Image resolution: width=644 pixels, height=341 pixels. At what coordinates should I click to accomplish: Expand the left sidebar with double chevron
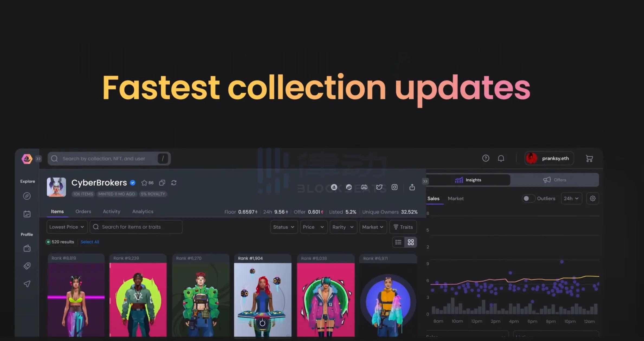pos(38,159)
